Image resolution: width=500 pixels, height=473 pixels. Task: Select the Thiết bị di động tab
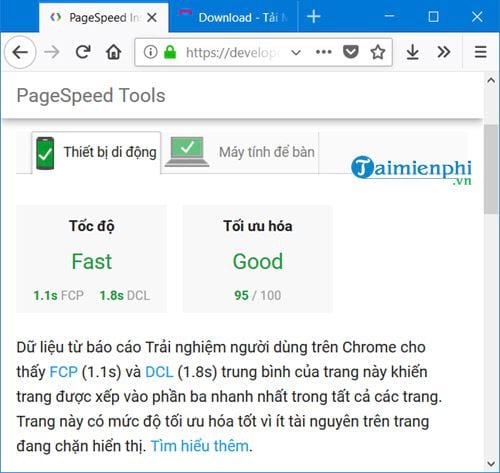[x=96, y=153]
